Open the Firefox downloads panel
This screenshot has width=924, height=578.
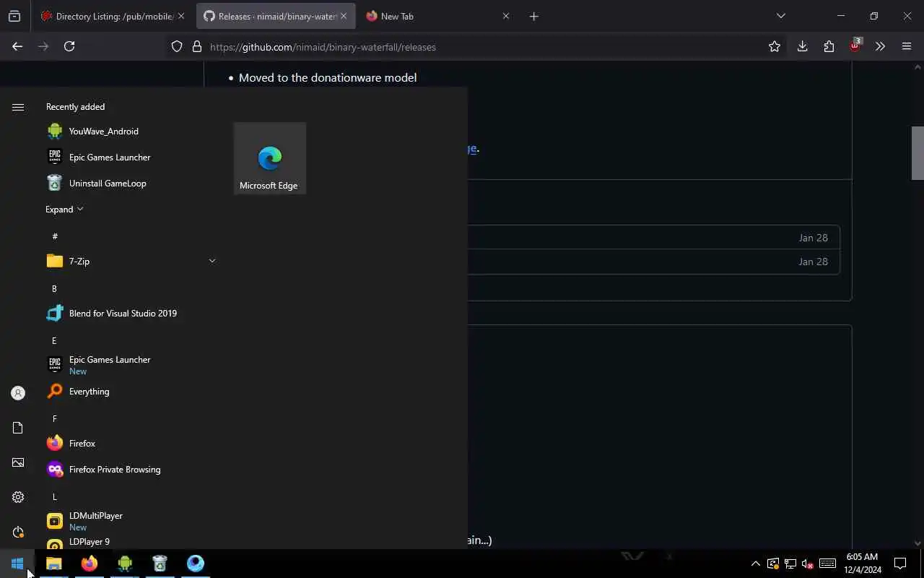pos(802,46)
